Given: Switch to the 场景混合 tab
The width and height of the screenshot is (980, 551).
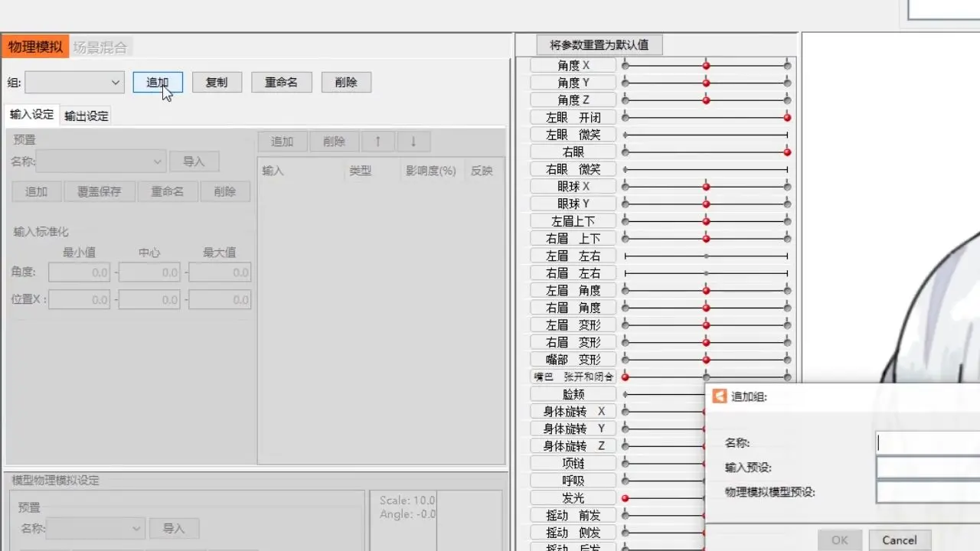Looking at the screenshot, I should (100, 47).
